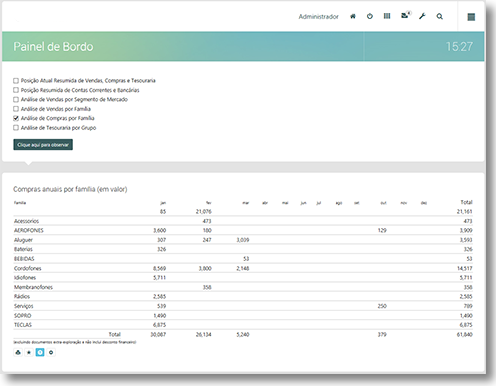Screen dimensions: 496x386
Task: Click Idiofones January value 5,711
Action: pyautogui.click(x=159, y=278)
